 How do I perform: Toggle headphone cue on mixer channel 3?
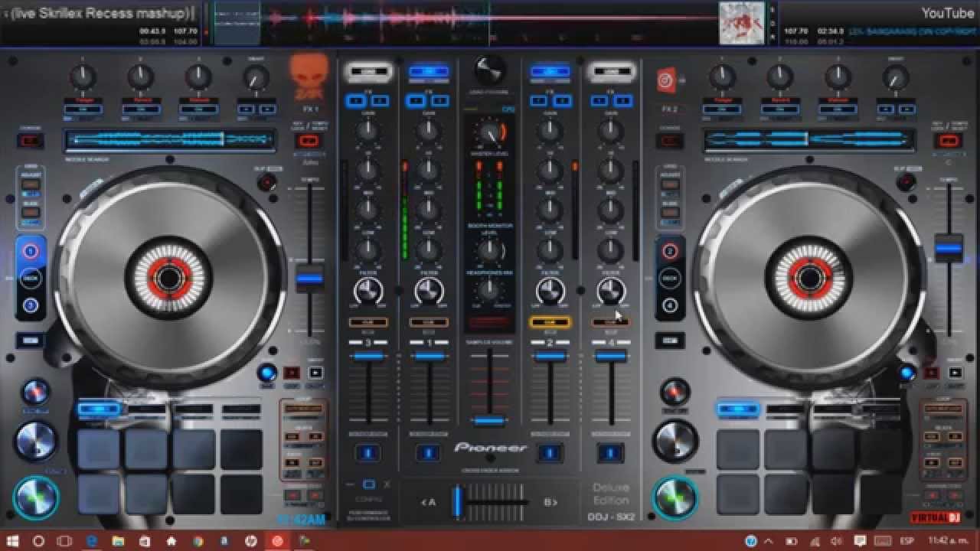367,322
